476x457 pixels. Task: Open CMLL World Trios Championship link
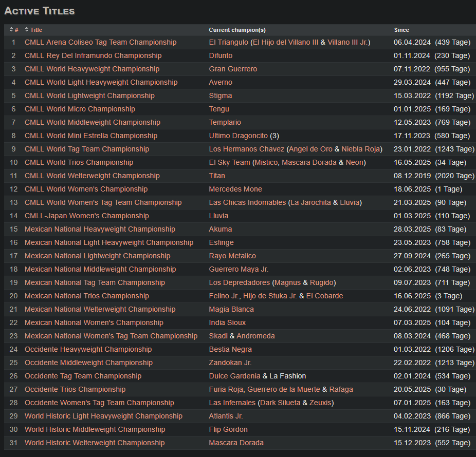coord(79,162)
